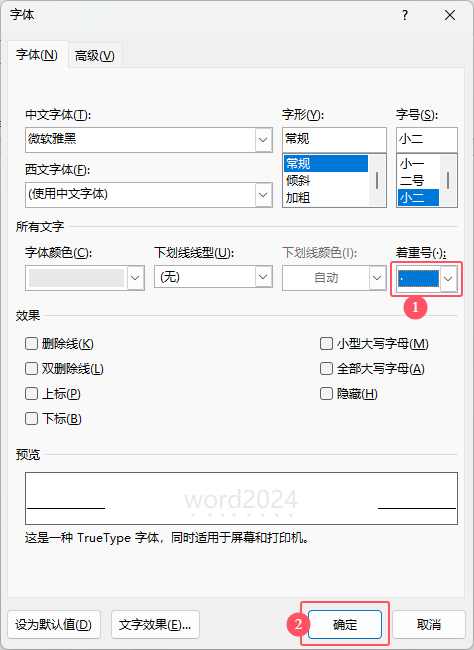The image size is (474, 650).
Task: Open the 着重号 dropdown arrow
Action: 448,279
